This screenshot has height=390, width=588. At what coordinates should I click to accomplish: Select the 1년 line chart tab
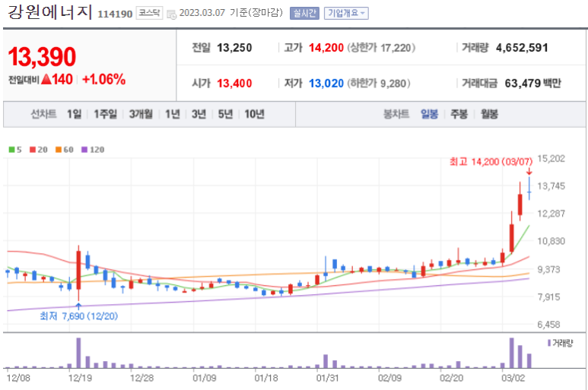point(173,114)
